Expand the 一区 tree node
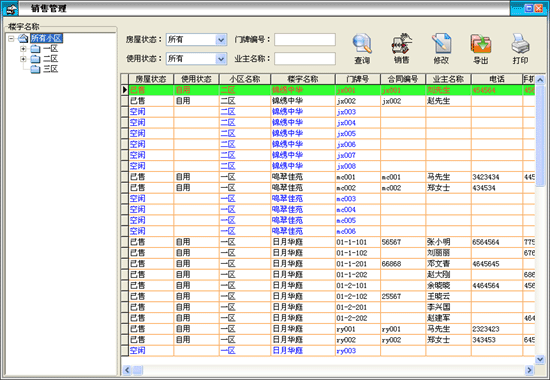Image resolution: width=550 pixels, height=380 pixels. 23,49
